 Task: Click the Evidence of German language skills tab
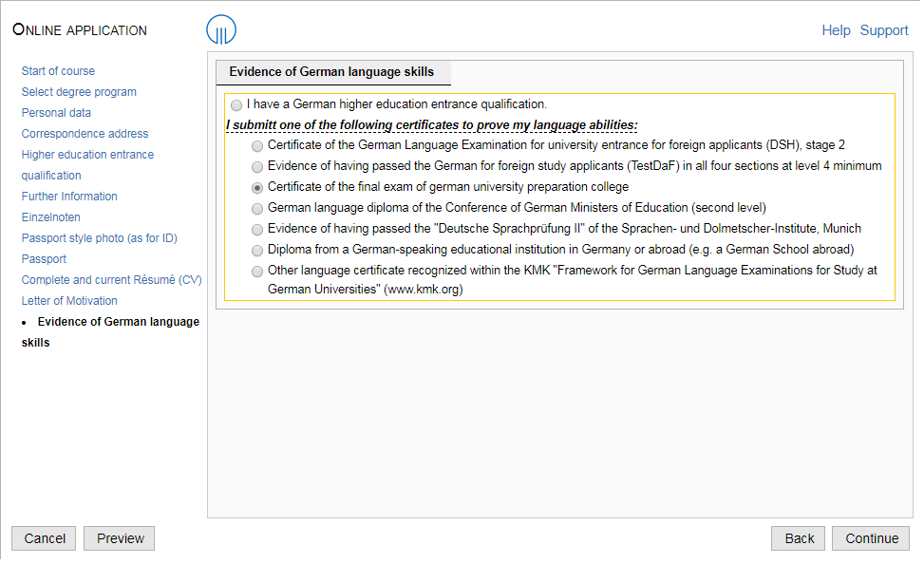pos(333,72)
